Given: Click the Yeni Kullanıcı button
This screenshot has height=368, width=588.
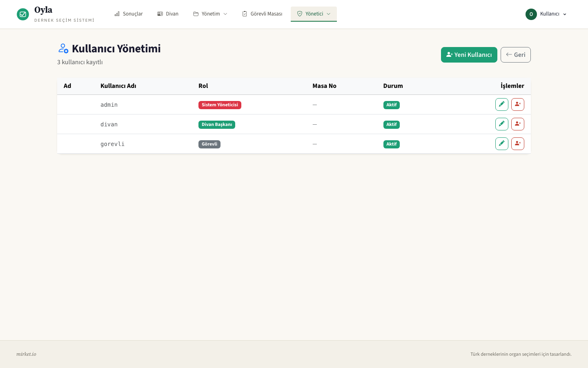Looking at the screenshot, I should click(x=469, y=55).
